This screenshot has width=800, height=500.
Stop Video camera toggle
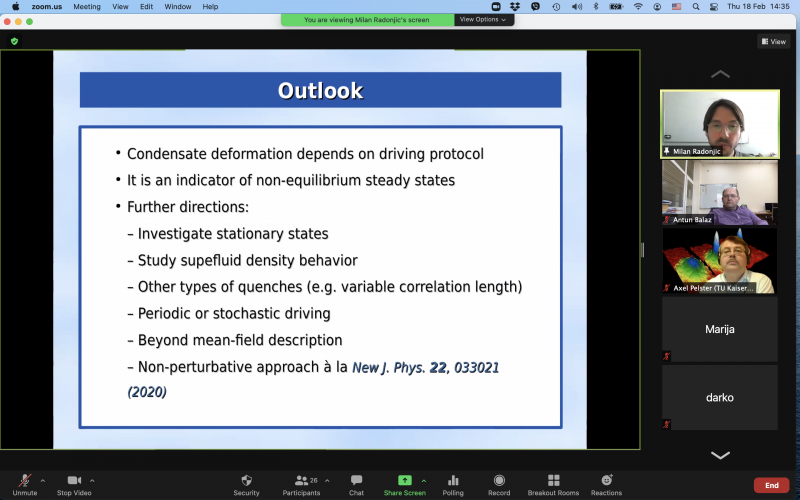click(x=73, y=481)
